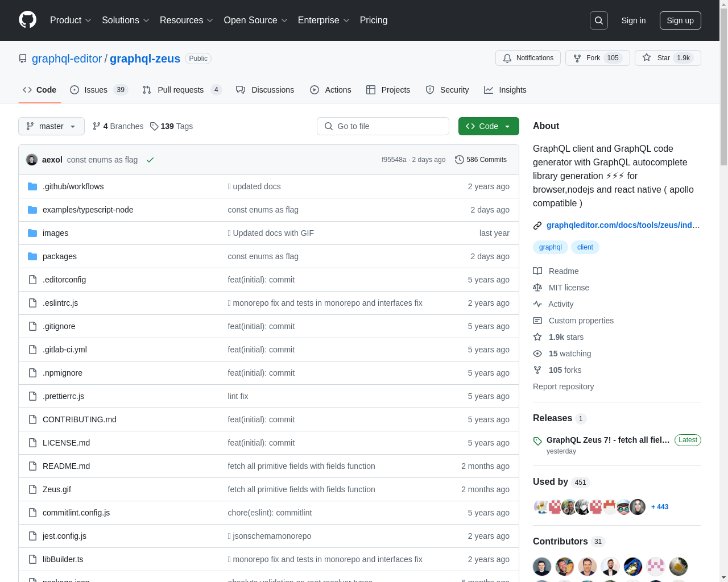Screen dimensions: 728x582
Task: Switch to the Actions tab
Action: pyautogui.click(x=330, y=90)
